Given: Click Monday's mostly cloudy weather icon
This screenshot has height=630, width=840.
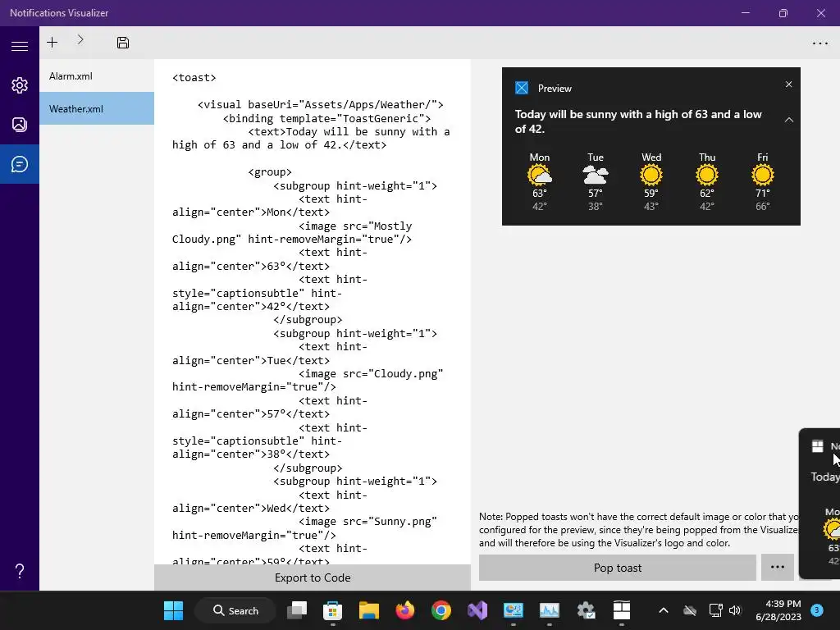Looking at the screenshot, I should point(540,176).
